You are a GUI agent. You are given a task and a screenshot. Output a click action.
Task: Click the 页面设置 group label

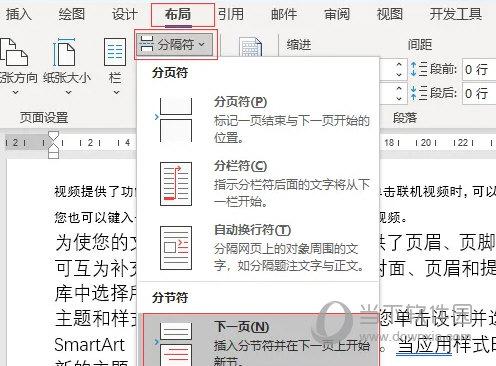coord(44,118)
